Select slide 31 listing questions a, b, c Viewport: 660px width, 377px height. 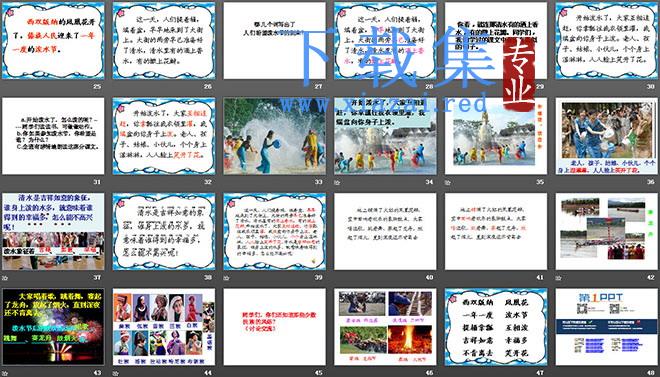53,136
